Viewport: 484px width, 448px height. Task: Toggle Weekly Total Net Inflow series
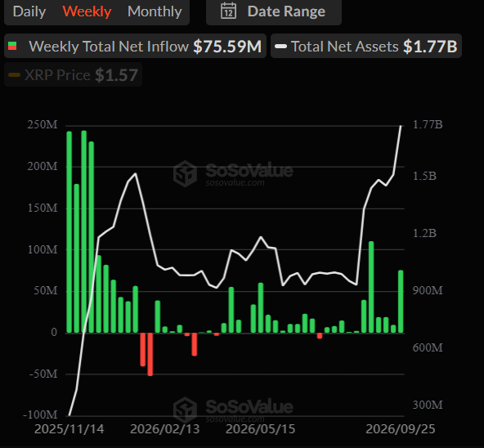pos(135,46)
